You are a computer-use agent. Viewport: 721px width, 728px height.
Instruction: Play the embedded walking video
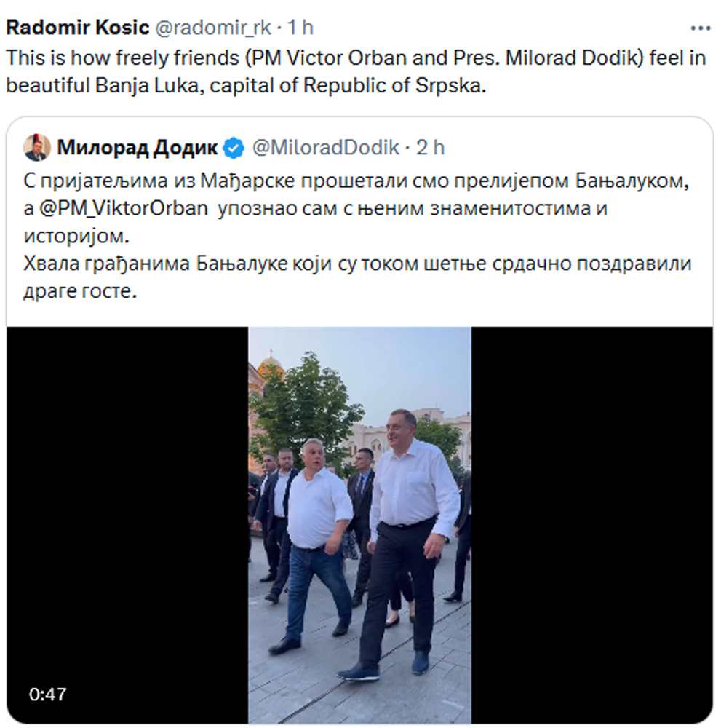[x=359, y=525]
